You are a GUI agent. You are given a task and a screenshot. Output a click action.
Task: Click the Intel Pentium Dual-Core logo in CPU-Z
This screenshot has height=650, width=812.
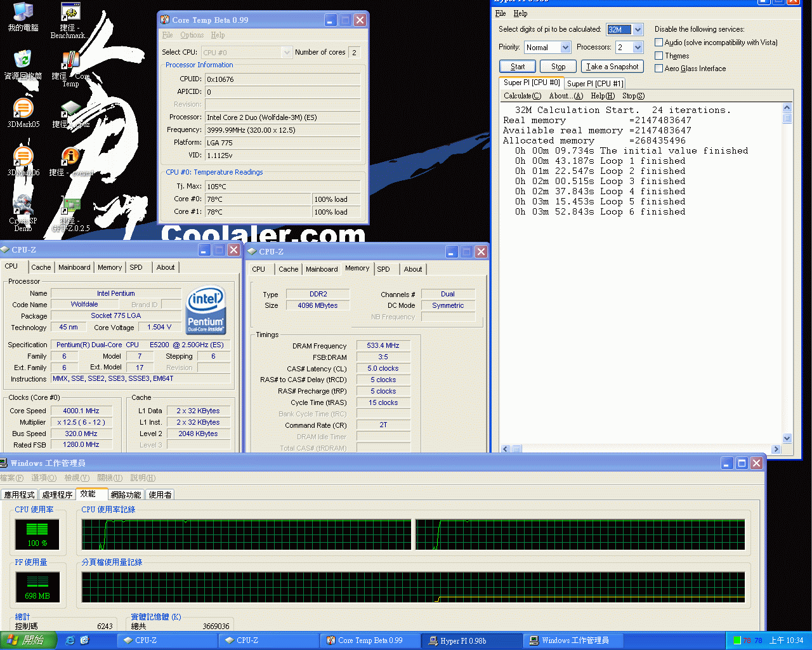point(206,310)
